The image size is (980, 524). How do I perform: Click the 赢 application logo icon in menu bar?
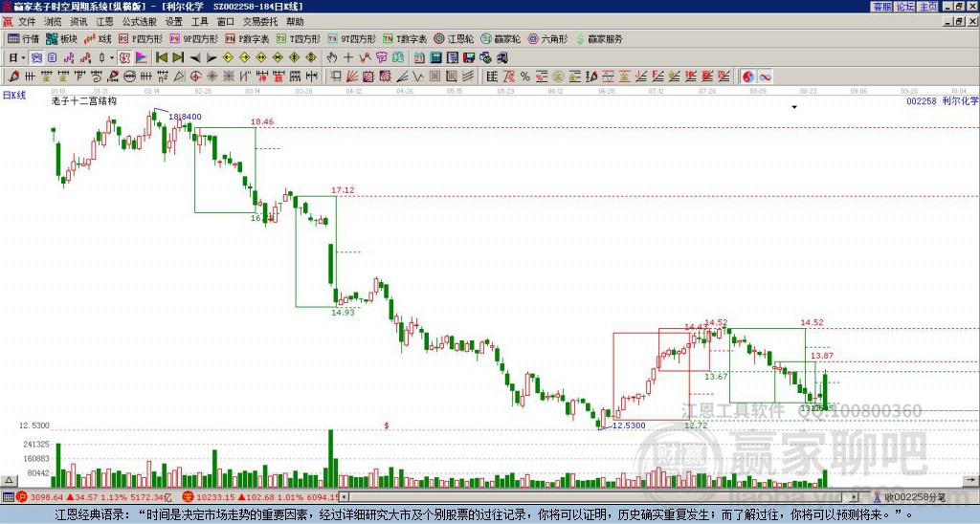pos(8,22)
